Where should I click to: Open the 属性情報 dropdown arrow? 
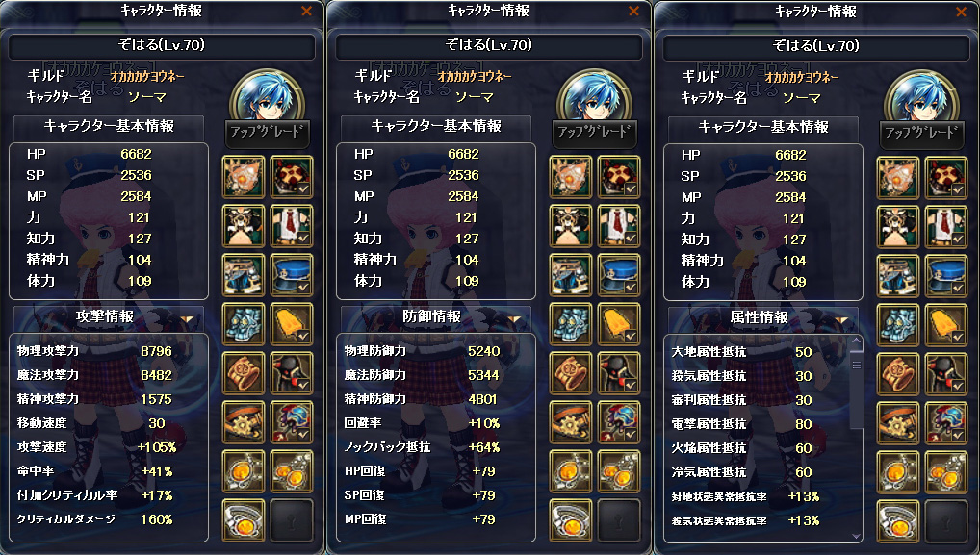tap(841, 320)
